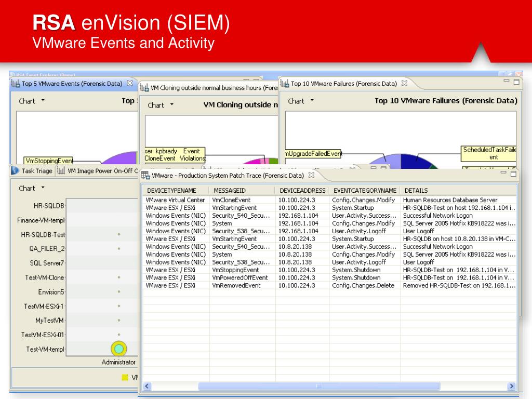Select the VmCloneEvent row
The image size is (532, 399).
coord(329,200)
